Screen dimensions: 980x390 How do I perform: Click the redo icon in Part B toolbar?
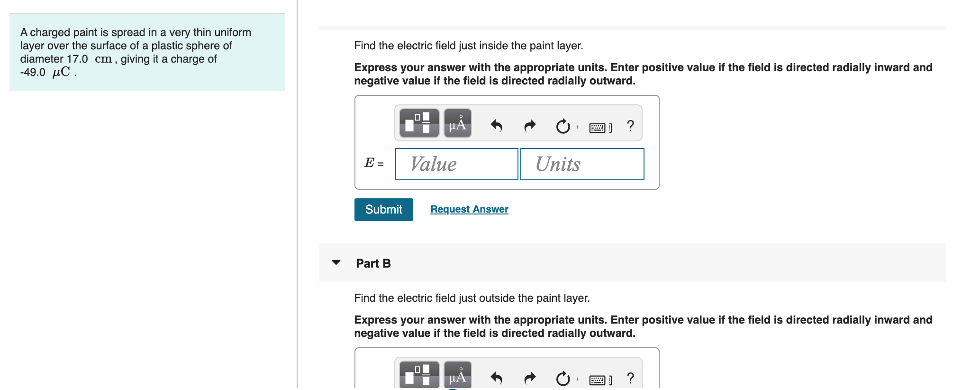point(529,378)
